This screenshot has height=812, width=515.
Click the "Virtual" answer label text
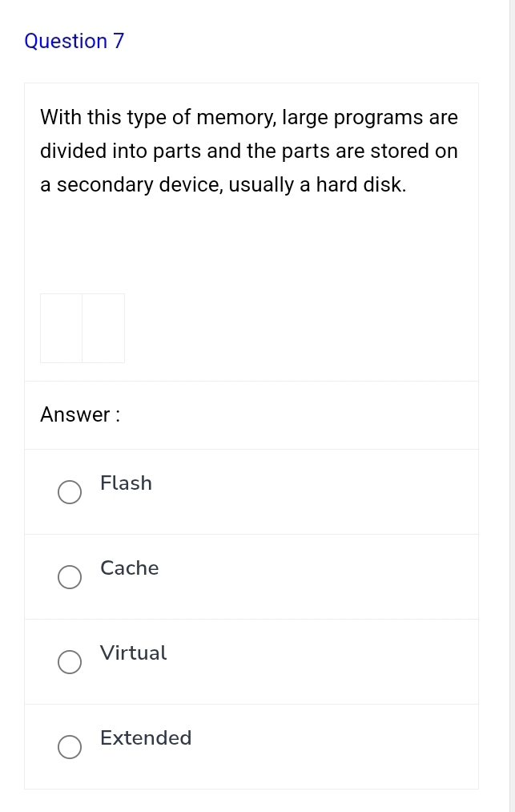tap(134, 653)
